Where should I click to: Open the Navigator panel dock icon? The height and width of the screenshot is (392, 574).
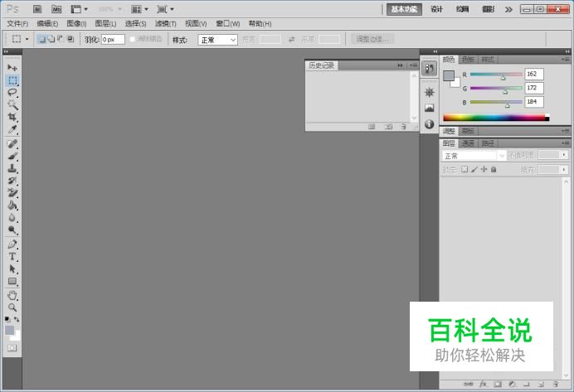(429, 92)
